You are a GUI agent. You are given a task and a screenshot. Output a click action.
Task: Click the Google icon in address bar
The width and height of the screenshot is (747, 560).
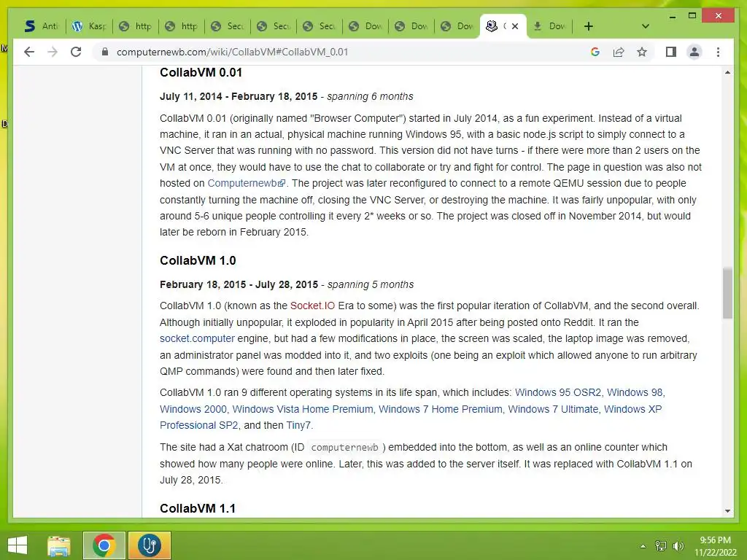click(595, 52)
